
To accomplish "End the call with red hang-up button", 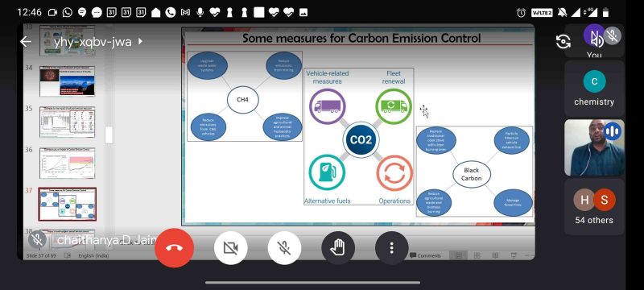I will [174, 247].
